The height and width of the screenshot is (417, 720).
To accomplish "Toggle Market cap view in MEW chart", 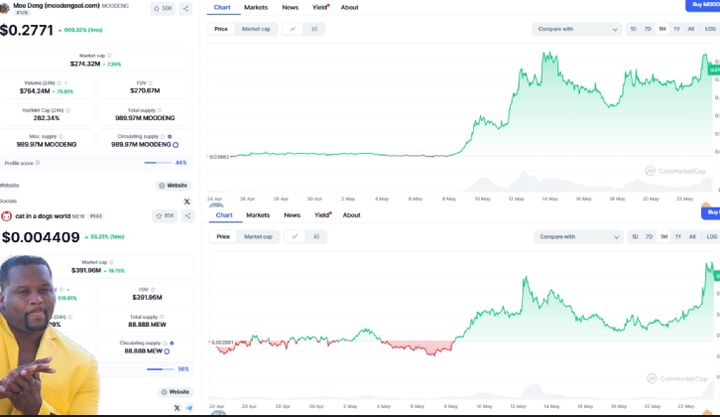I will pyautogui.click(x=258, y=237).
